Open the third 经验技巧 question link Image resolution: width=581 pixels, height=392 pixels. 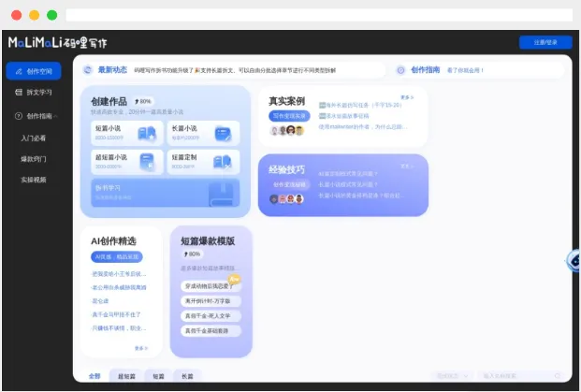[x=361, y=196]
